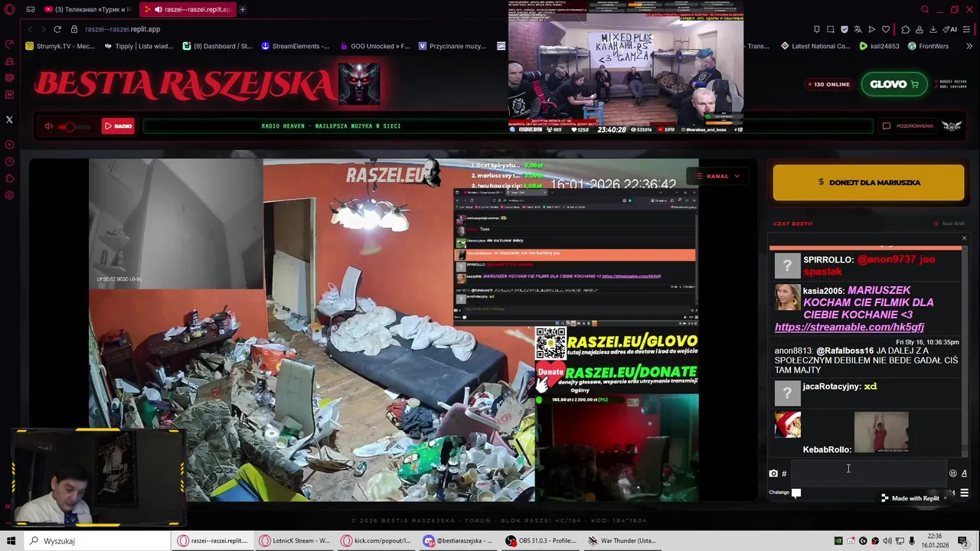Toggle the ad blocker shield icon

click(x=844, y=29)
